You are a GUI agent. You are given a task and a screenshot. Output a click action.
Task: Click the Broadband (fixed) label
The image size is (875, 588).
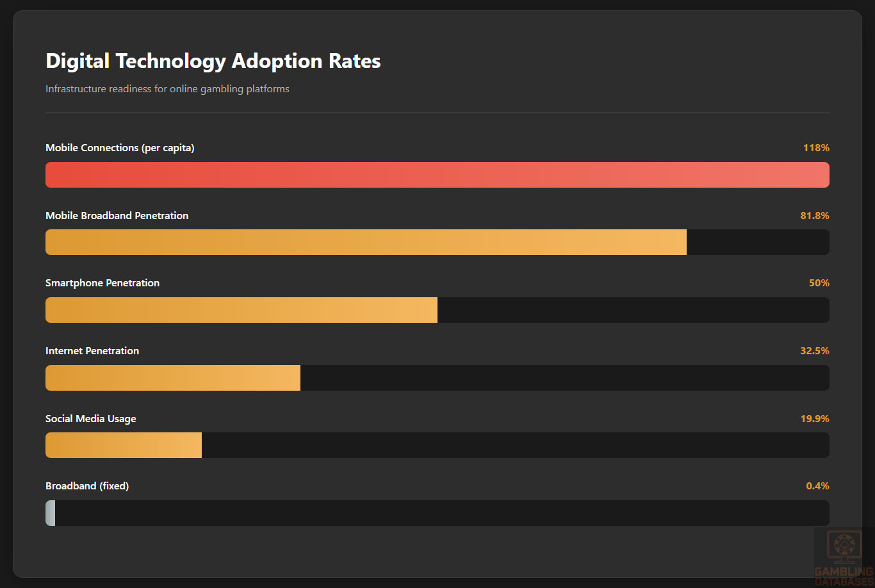pyautogui.click(x=87, y=486)
